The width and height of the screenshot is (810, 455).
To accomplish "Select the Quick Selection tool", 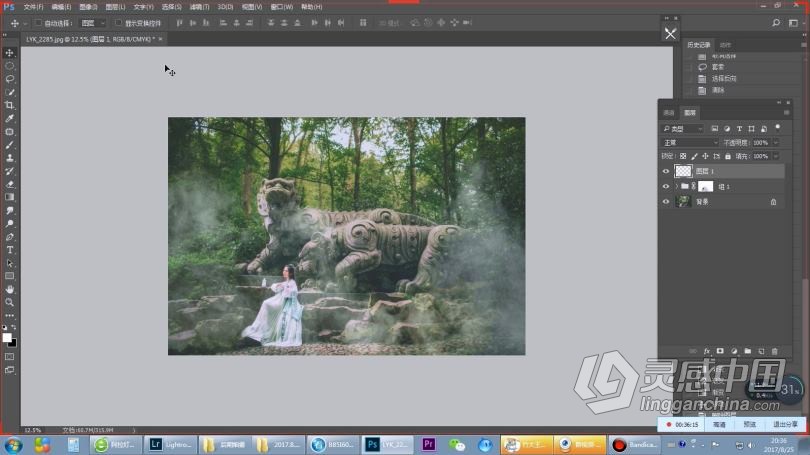I will pyautogui.click(x=9, y=92).
